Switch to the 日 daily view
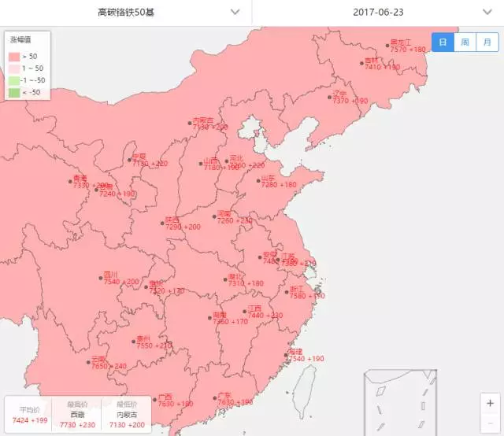 [443, 42]
